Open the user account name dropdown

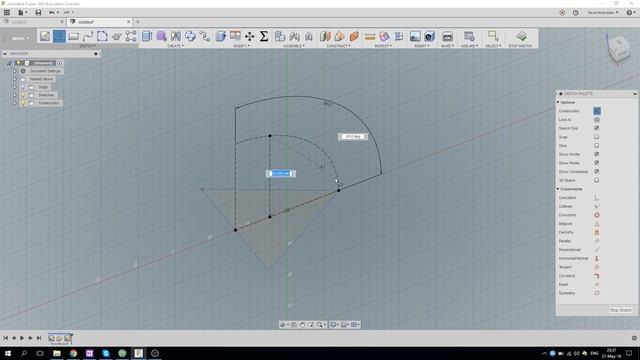(x=603, y=13)
